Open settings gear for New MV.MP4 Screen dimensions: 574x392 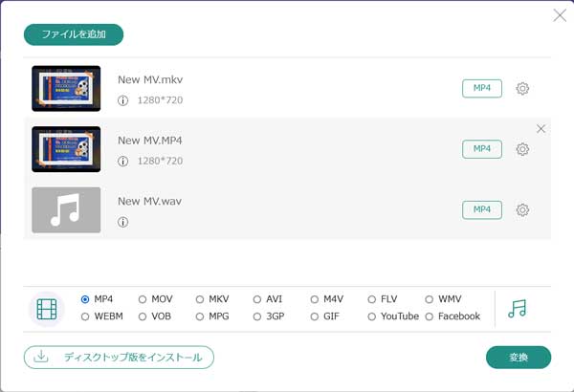click(x=522, y=149)
